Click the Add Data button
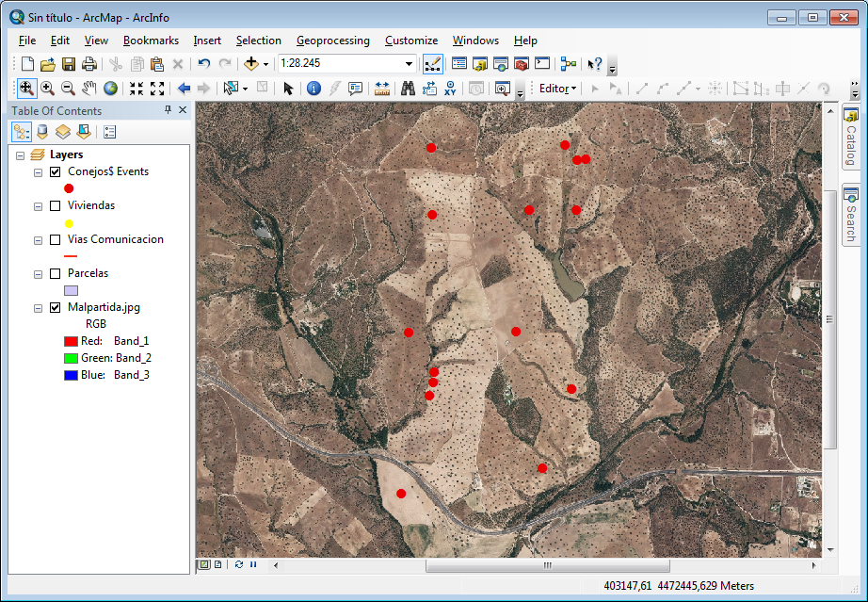868x602 pixels. (250, 64)
